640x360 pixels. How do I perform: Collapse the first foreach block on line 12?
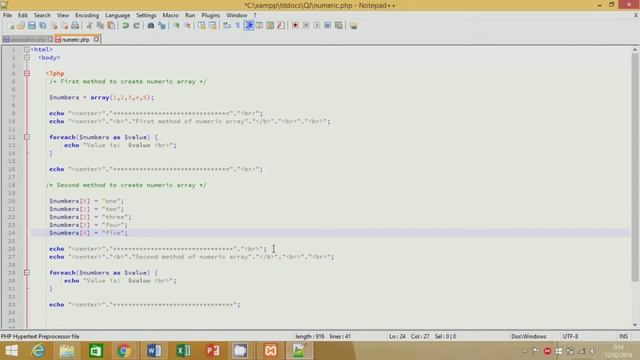27,137
